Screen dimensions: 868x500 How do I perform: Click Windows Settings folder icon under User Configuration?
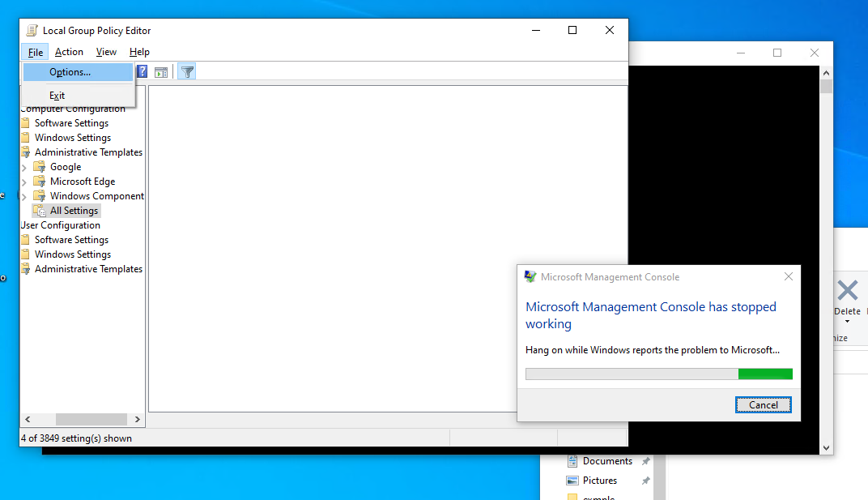point(25,254)
